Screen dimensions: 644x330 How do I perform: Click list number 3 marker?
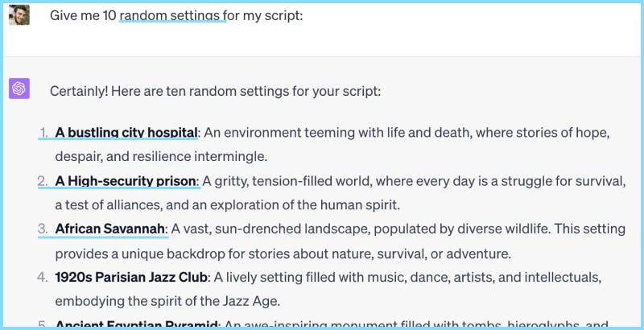coord(43,229)
